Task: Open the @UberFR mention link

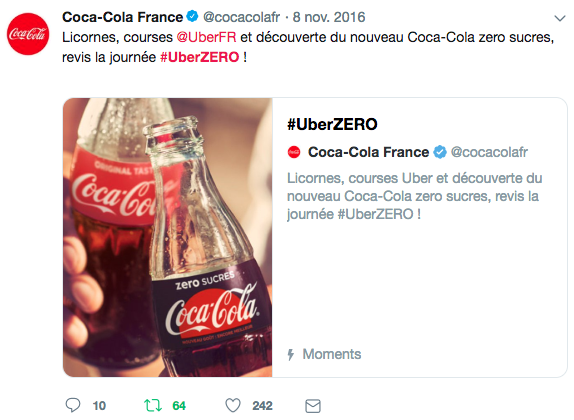Action: 206,37
